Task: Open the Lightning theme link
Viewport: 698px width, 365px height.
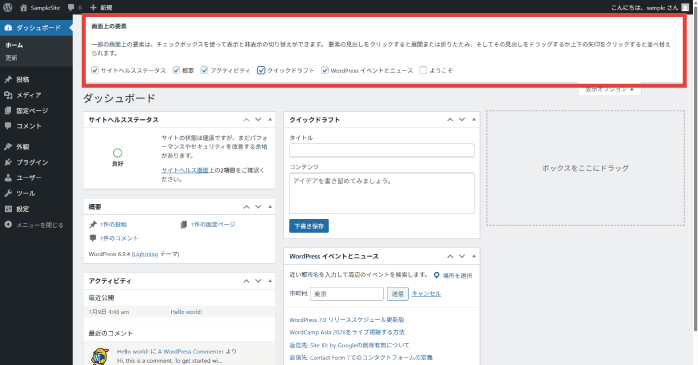Action: (x=145, y=254)
